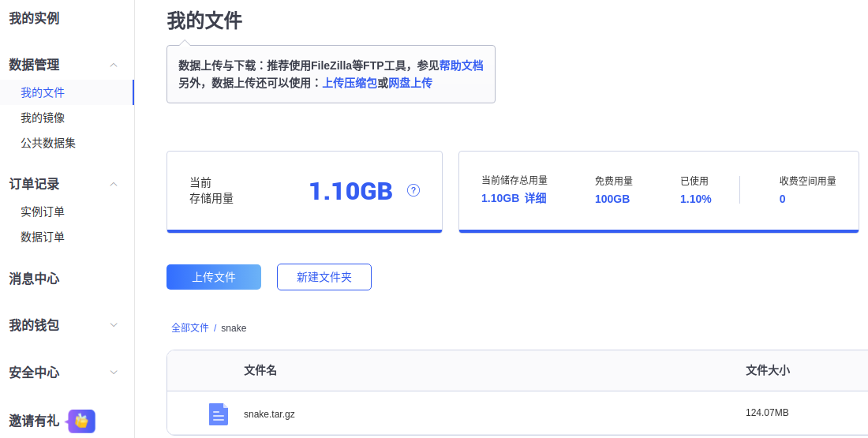This screenshot has width=868, height=438.
Task: Click the 上传压缩包 link
Action: 350,83
